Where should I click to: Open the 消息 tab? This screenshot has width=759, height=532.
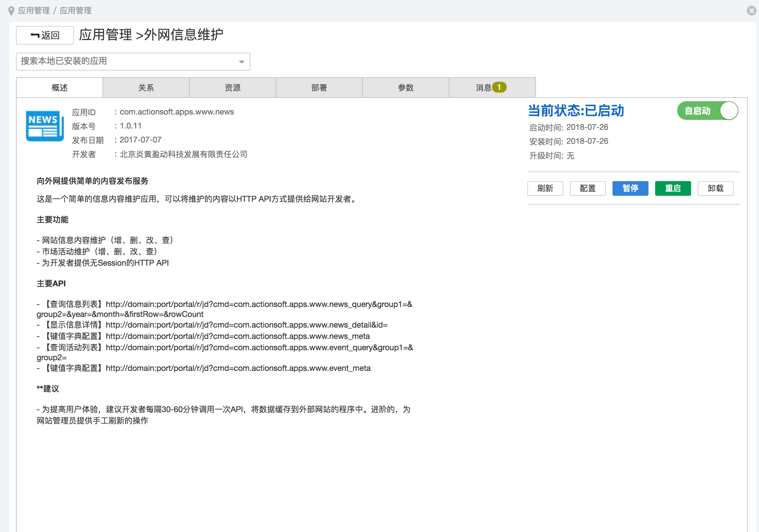click(483, 88)
